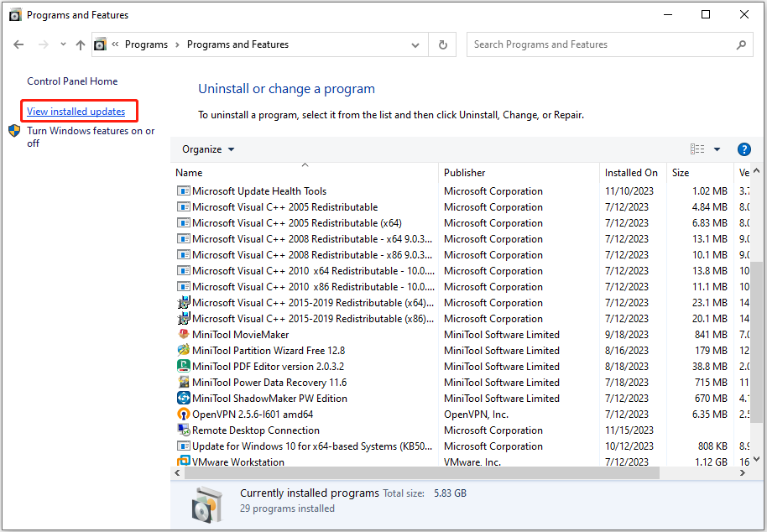The image size is (767, 532).
Task: Click the 11/15/2023 installed date cell
Action: pos(629,430)
